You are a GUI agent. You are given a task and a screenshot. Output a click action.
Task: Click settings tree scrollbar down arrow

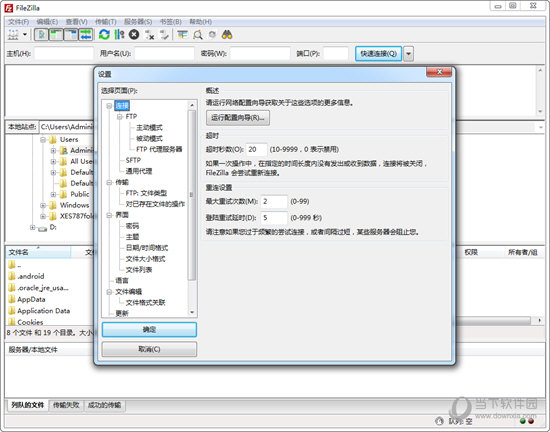tap(192, 312)
